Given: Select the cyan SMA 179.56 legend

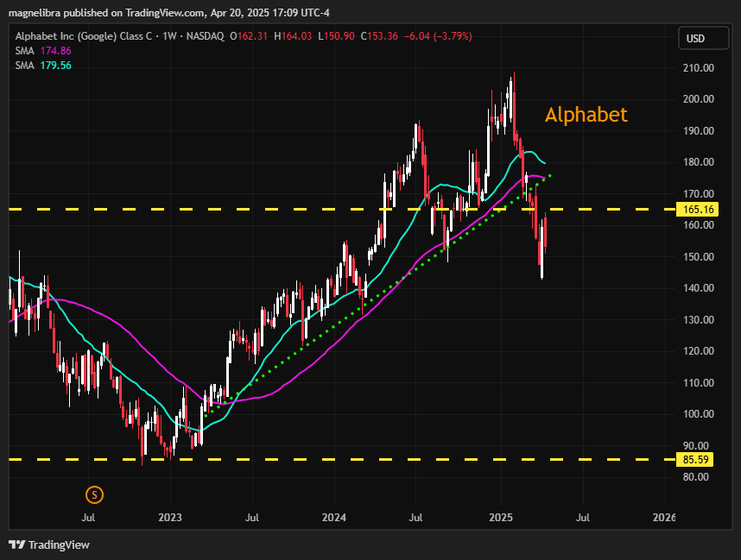Looking at the screenshot, I should coord(43,66).
